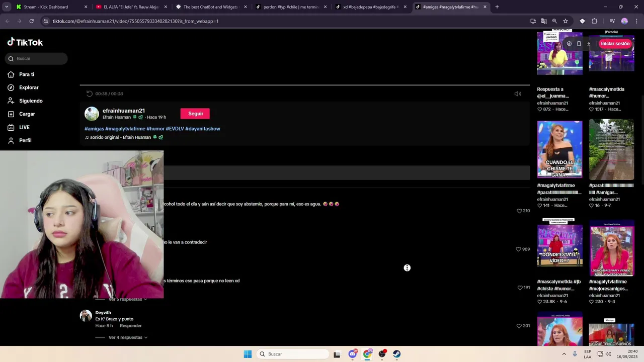Click the floating three-dot options button
The height and width of the screenshot is (362, 644).
407,268
